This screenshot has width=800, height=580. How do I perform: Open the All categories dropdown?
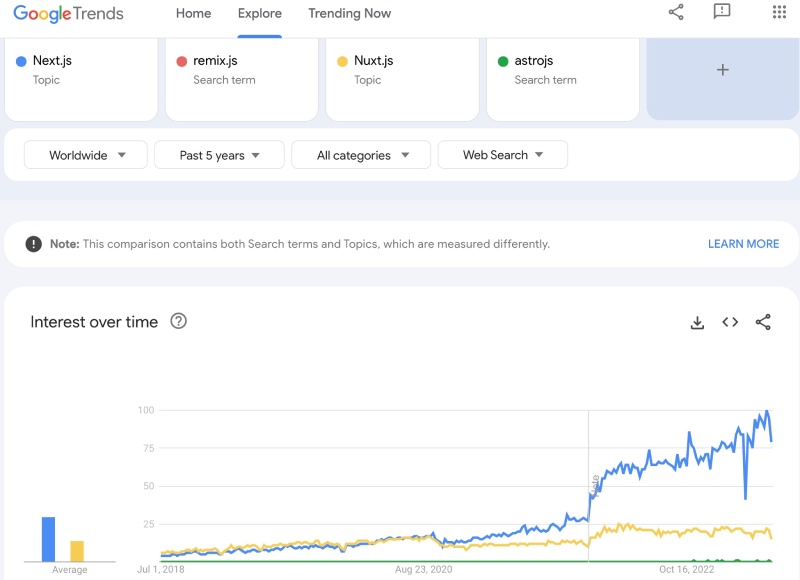click(359, 155)
